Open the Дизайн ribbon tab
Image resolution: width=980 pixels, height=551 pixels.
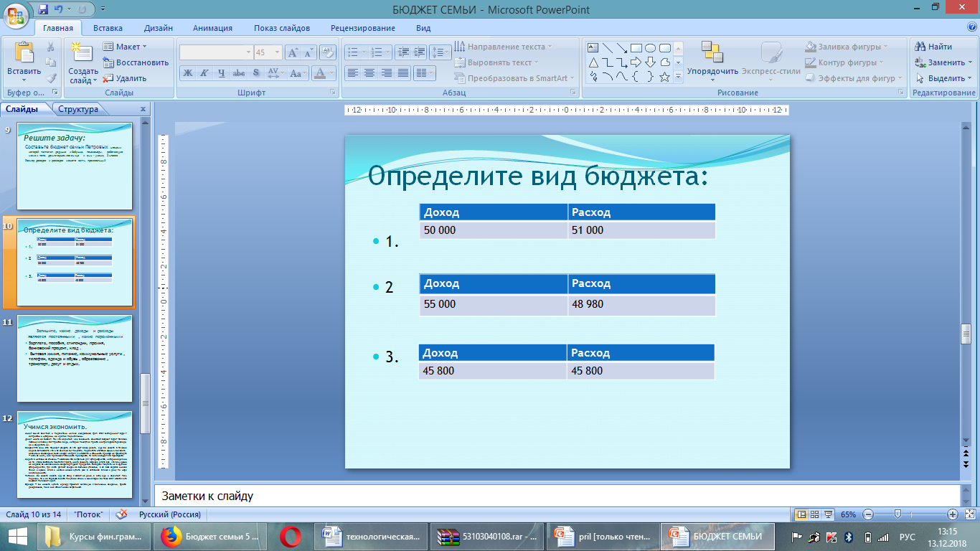[158, 28]
